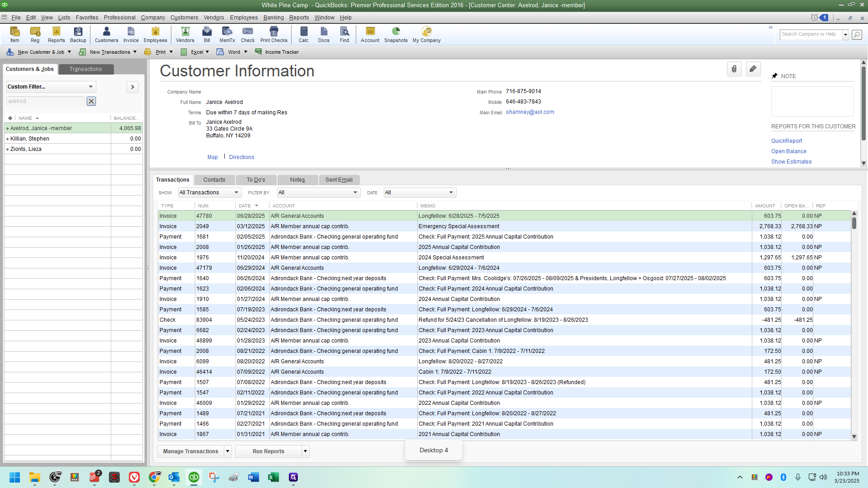The width and height of the screenshot is (868, 488).
Task: Expand the Print dropdown
Action: click(171, 52)
